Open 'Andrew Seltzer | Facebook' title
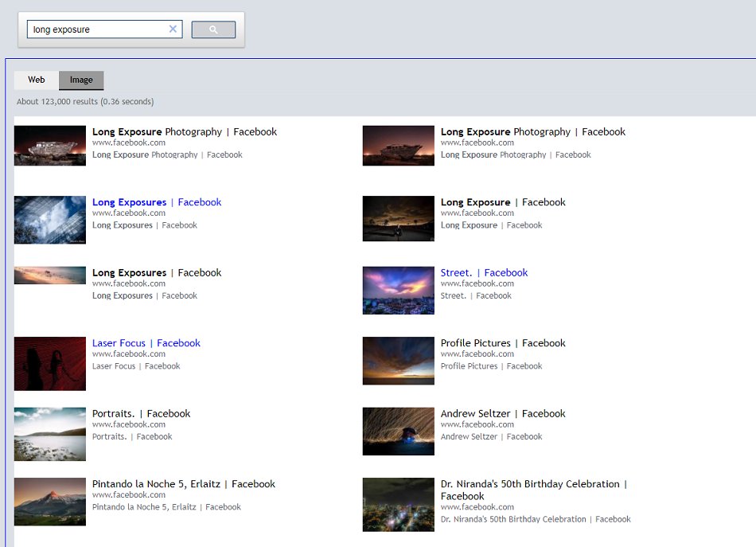The width and height of the screenshot is (756, 547). click(x=503, y=413)
